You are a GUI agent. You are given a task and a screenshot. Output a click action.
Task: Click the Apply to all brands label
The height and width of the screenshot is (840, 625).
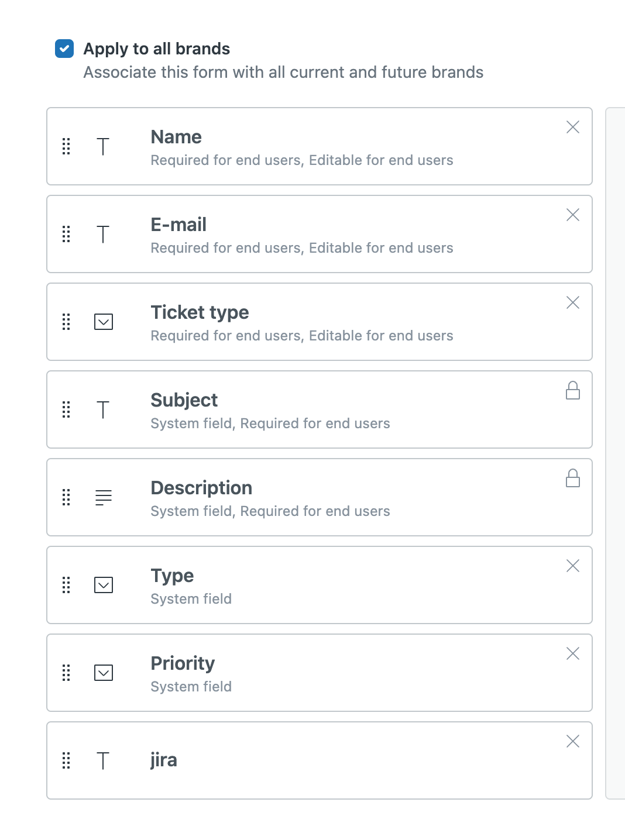point(157,49)
